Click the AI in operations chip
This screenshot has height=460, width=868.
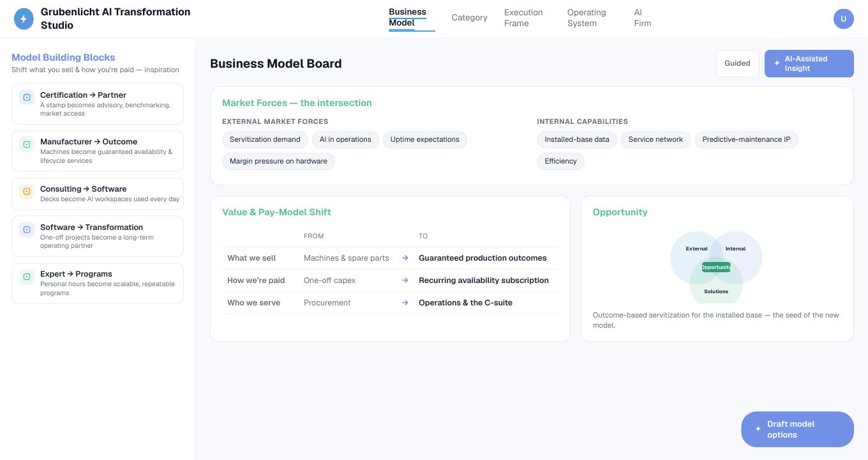(x=345, y=139)
